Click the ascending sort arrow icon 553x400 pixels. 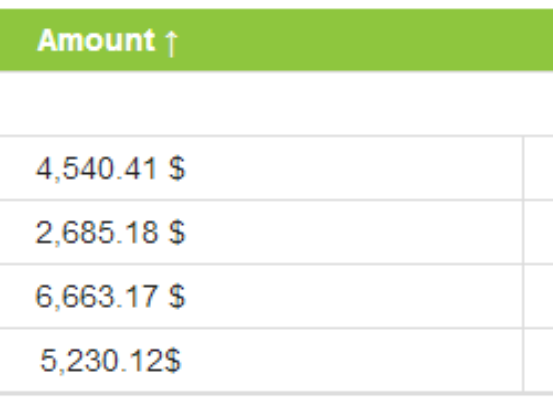pos(171,43)
